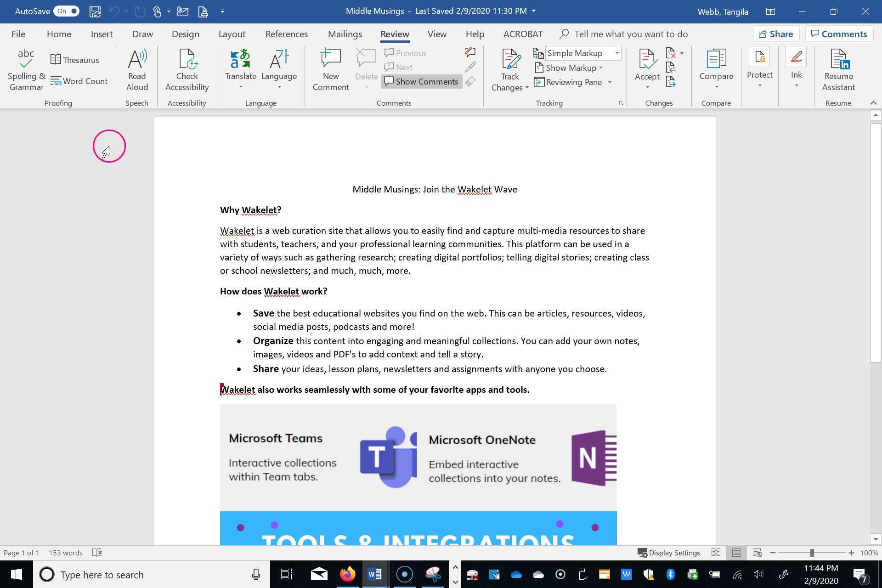Toggle Show Comments visibility
This screenshot has width=882, height=588.
click(x=421, y=81)
